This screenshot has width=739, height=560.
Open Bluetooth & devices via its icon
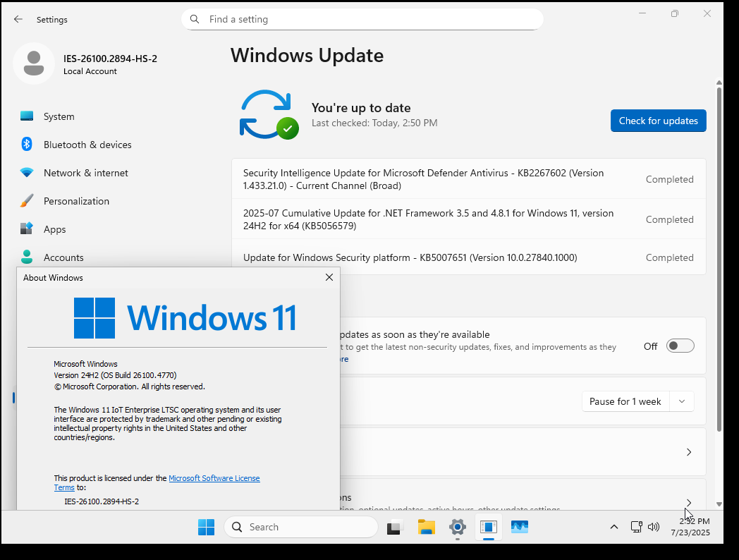pos(27,145)
